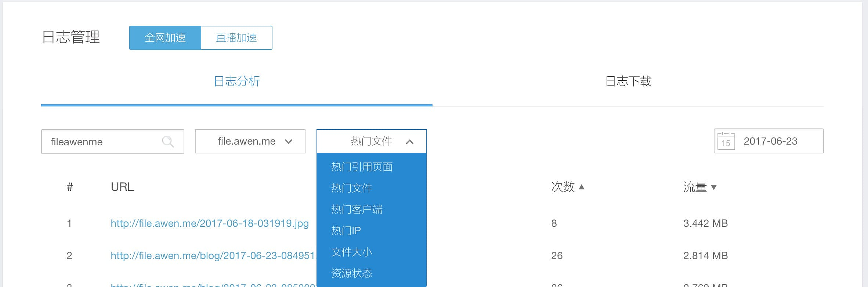Select 热门客户端 option

tap(357, 210)
